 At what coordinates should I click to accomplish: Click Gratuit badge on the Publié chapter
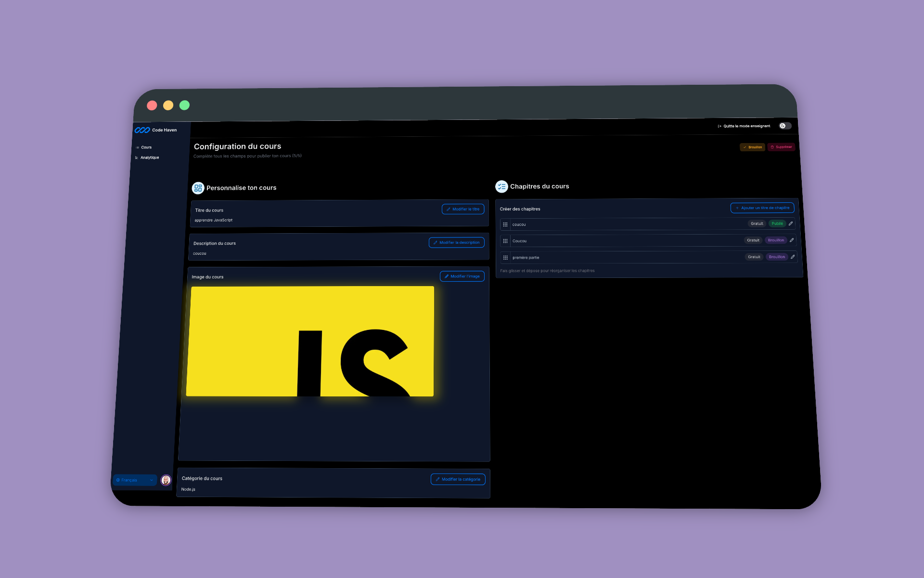point(757,223)
